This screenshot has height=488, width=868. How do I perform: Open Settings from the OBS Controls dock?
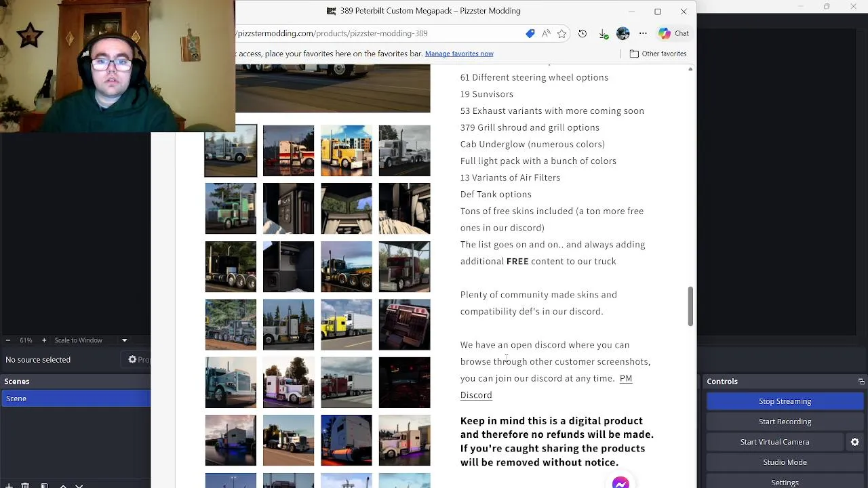pos(785,482)
